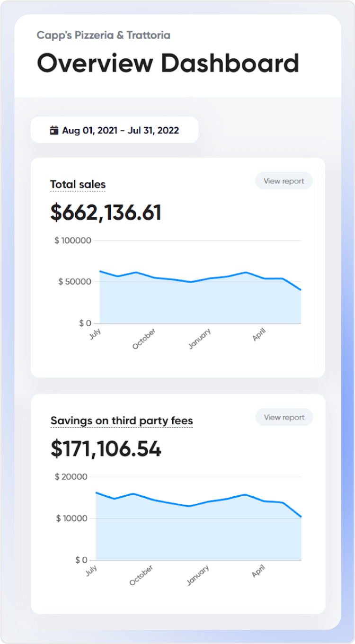Click the January label on savings chart
Screen dimensions: 355x644
tap(197, 575)
